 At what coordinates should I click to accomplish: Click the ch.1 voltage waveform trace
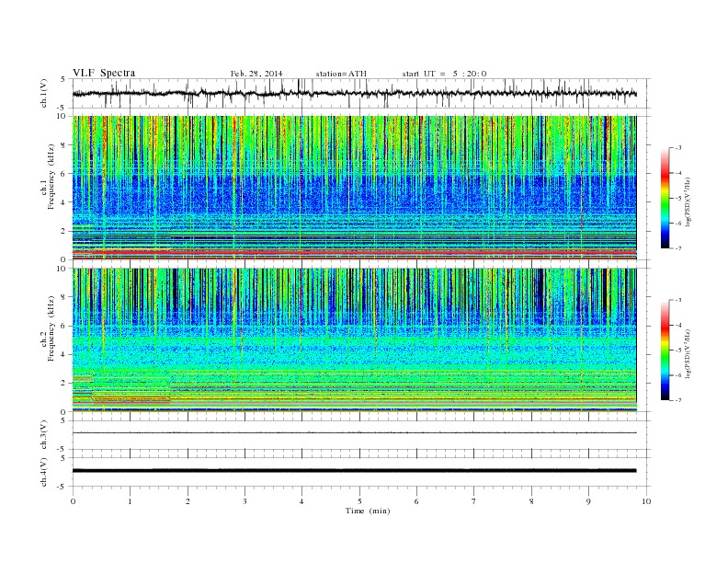click(x=354, y=93)
